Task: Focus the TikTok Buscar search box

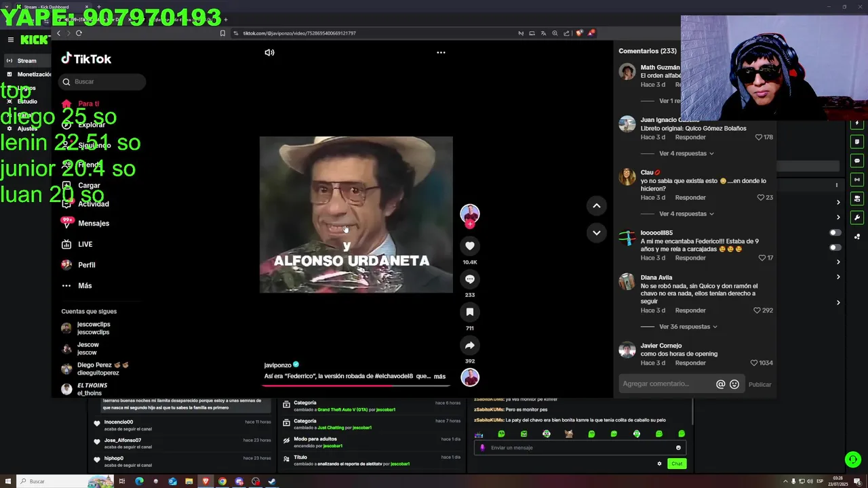Action: (103, 81)
